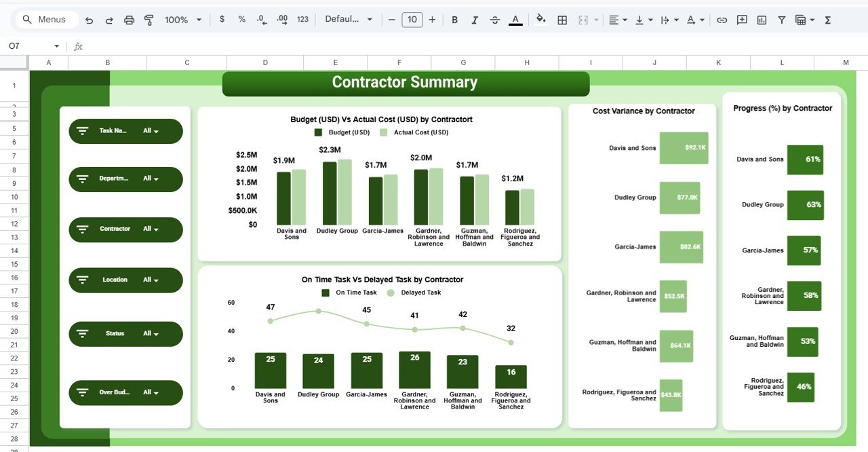Toggle italic formatting

475,20
